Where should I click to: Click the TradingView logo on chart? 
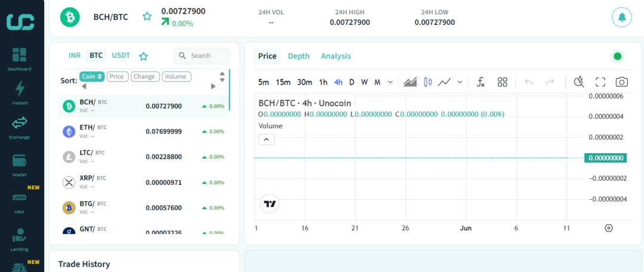click(270, 204)
